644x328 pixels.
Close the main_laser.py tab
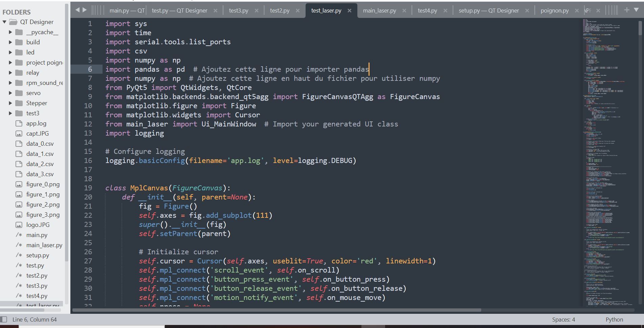point(404,10)
